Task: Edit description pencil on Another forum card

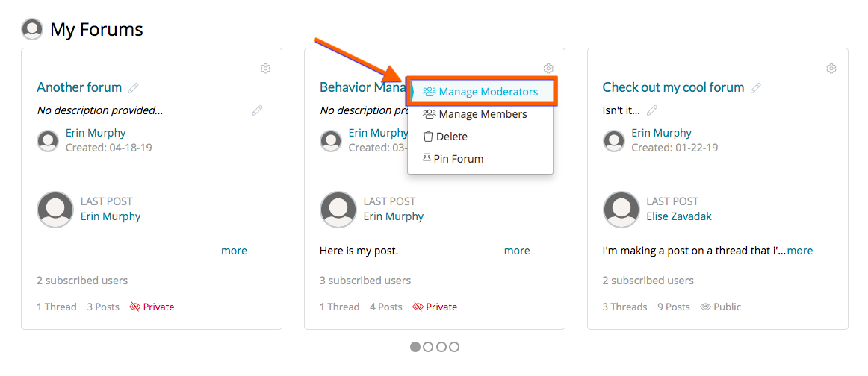Action: click(257, 110)
